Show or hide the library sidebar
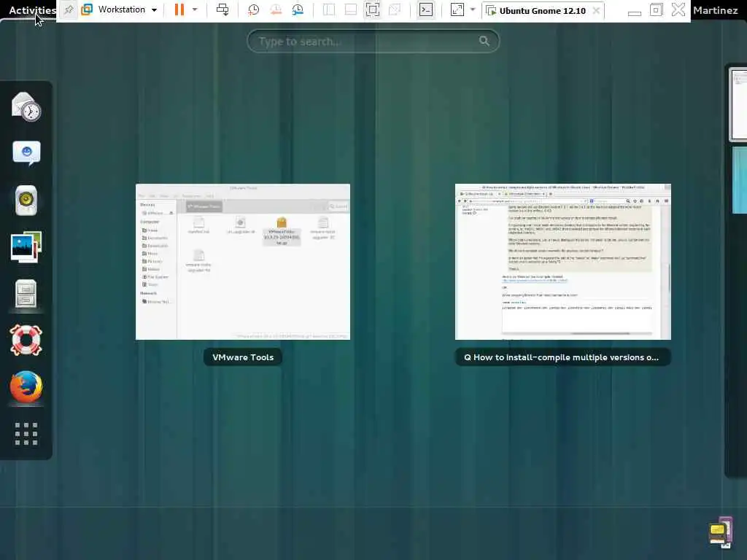 pos(329,9)
